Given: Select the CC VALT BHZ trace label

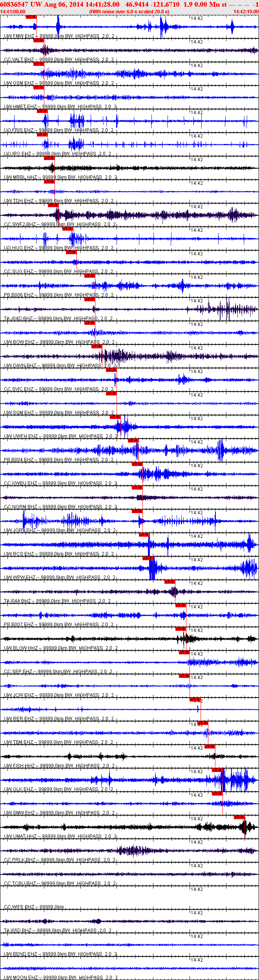Looking at the screenshot, I should point(59,60).
